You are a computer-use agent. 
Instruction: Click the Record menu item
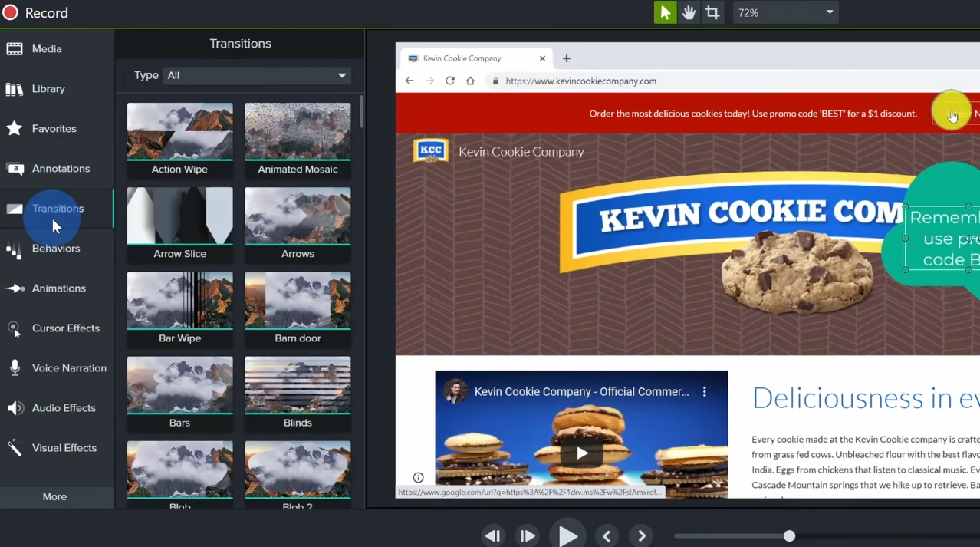click(36, 12)
